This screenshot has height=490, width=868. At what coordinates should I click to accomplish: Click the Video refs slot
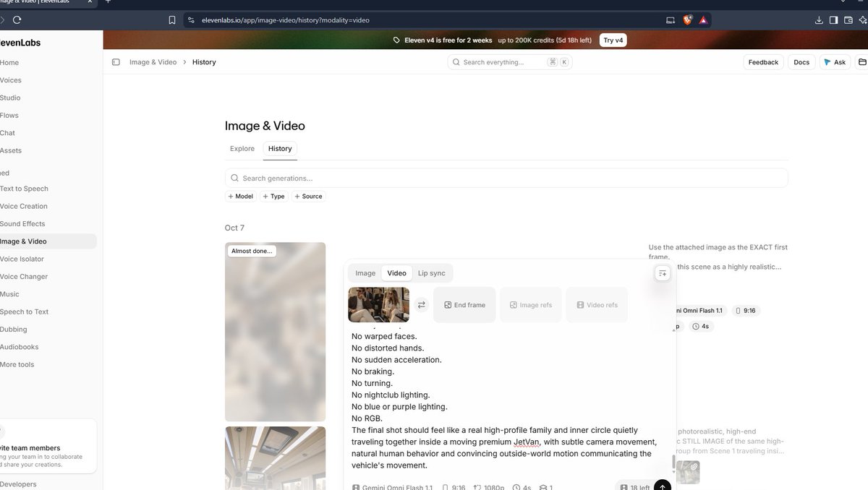(x=597, y=305)
